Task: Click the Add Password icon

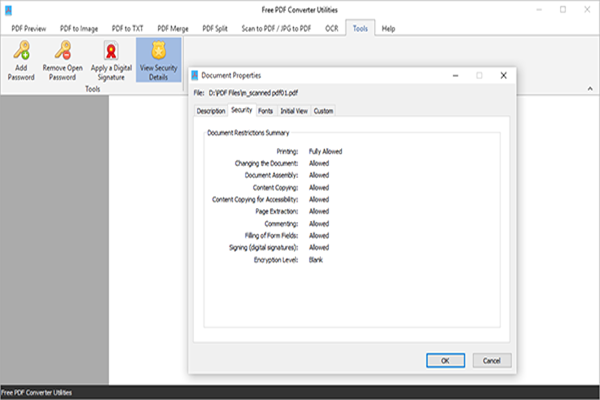Action: [x=21, y=52]
